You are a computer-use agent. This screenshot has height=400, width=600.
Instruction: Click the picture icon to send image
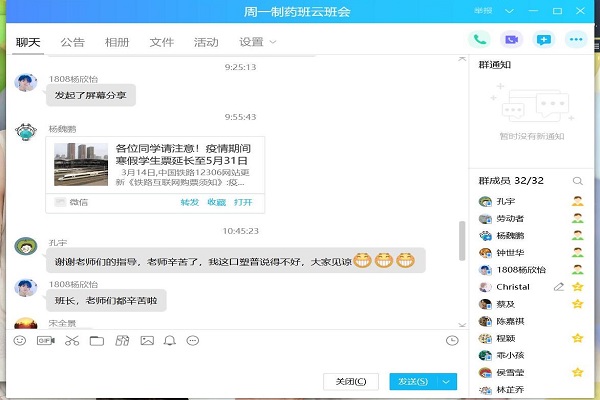coord(147,341)
